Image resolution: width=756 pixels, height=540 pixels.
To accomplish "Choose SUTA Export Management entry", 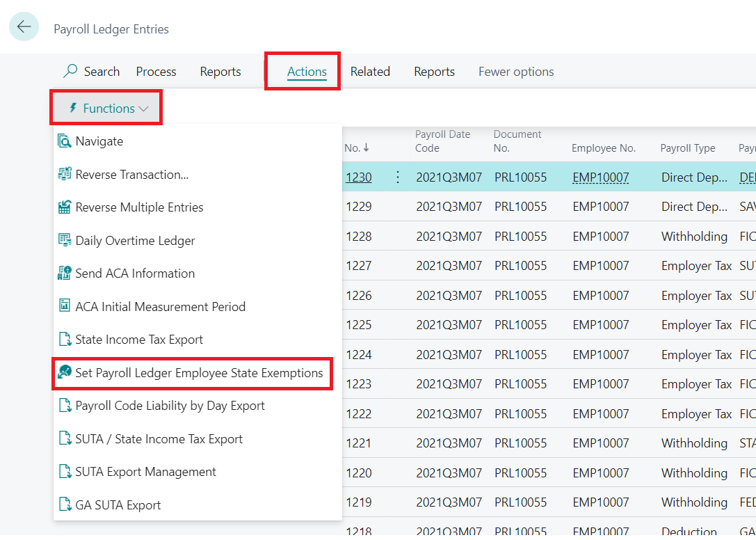I will coord(146,472).
